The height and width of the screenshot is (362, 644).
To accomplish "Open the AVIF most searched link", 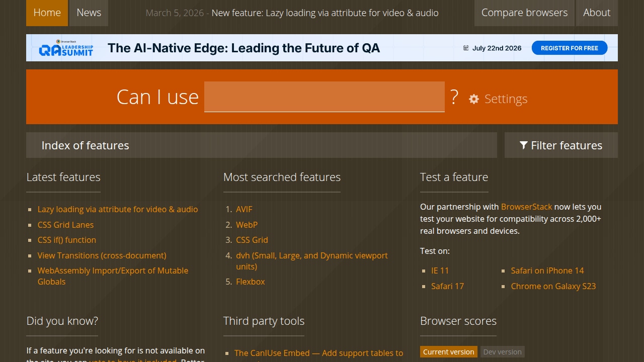I will click(x=244, y=209).
